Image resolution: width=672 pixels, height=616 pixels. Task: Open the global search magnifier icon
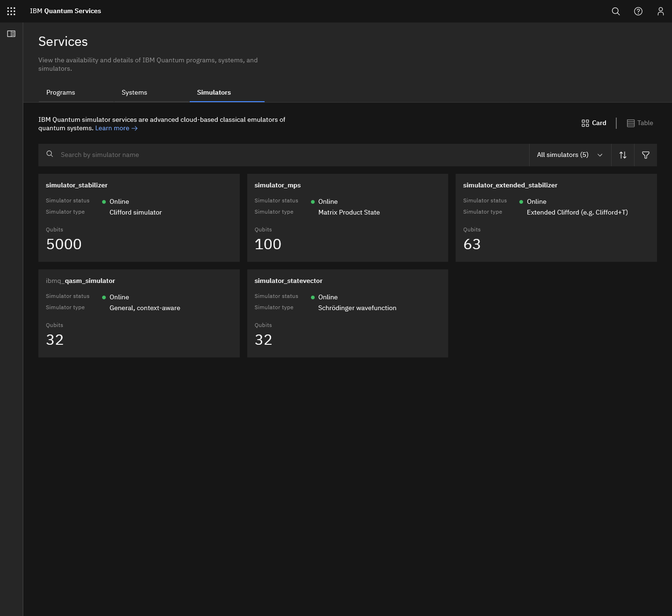[616, 11]
